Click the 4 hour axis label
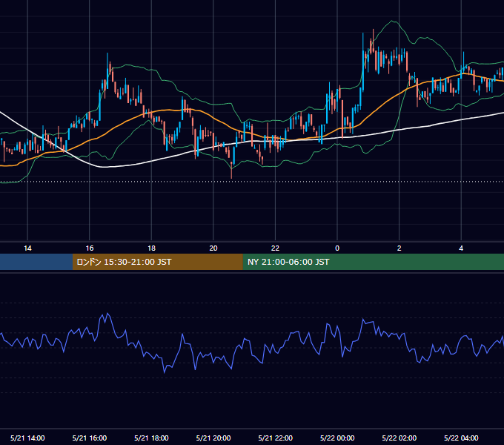Image resolution: width=504 pixels, height=445 pixels. point(461,248)
